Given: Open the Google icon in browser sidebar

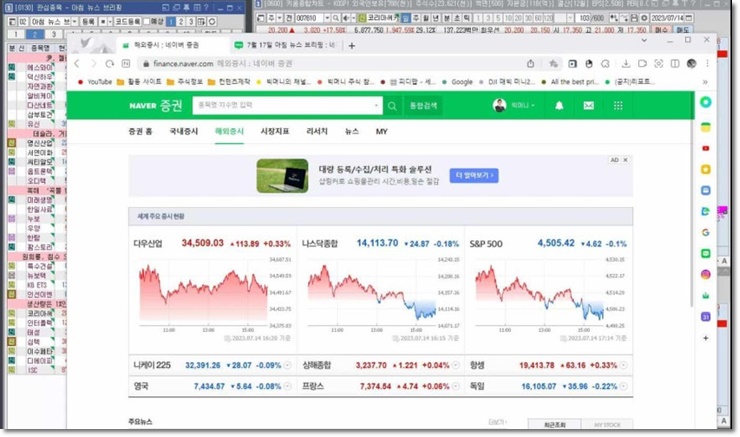Looking at the screenshot, I should click(706, 232).
